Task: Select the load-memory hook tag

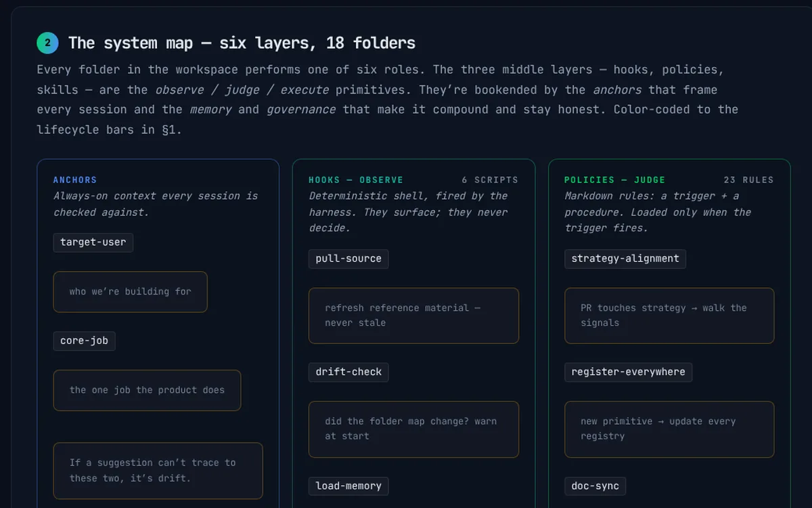Action: click(x=348, y=486)
